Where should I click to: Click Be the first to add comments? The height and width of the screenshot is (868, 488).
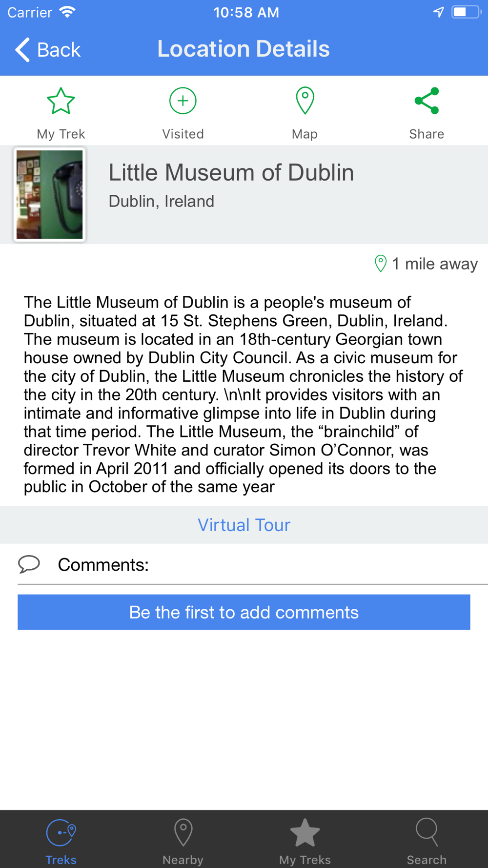tap(244, 612)
